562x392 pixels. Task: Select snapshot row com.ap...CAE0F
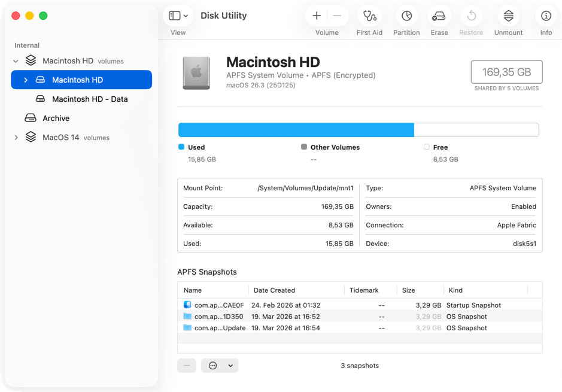[x=360, y=305]
